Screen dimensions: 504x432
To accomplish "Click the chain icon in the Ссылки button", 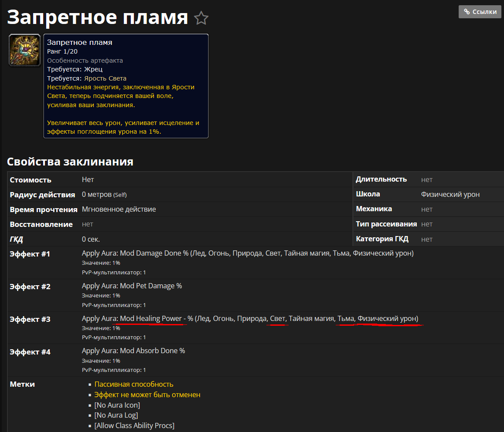I will 467,12.
